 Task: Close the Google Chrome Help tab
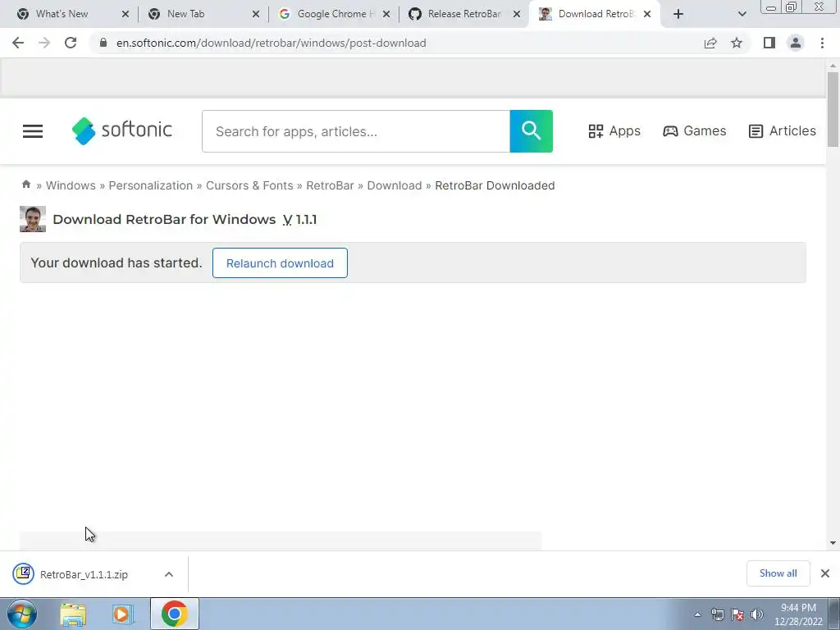[x=386, y=14]
